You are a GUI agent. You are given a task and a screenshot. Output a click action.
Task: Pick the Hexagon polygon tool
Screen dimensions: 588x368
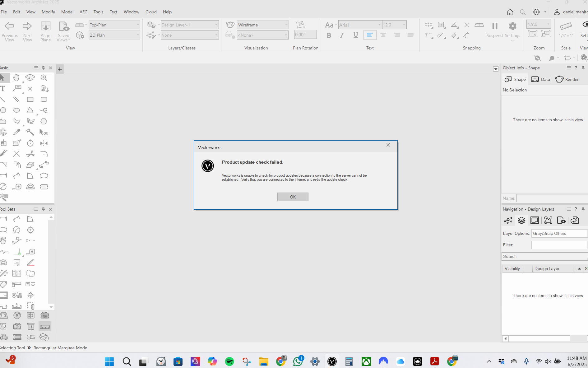[44, 121]
